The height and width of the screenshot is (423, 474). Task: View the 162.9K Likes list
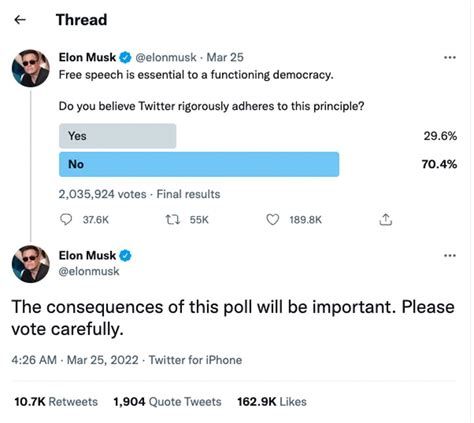pyautogui.click(x=272, y=402)
